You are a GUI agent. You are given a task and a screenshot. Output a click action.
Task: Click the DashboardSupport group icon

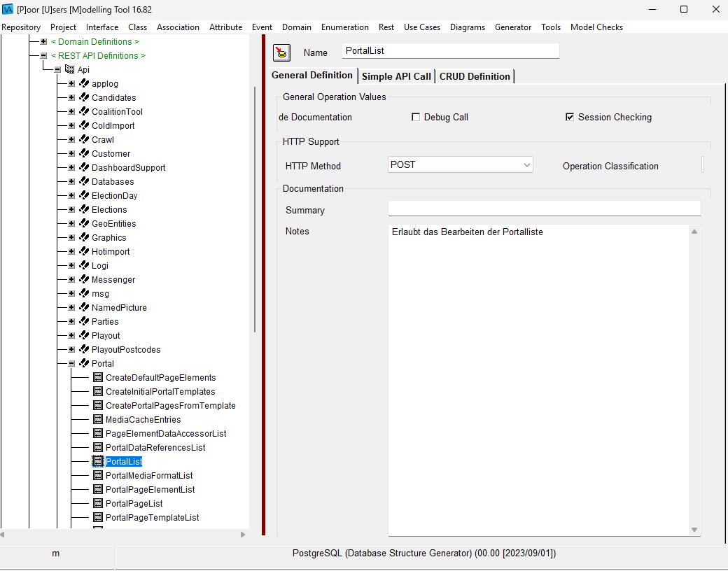tap(84, 167)
